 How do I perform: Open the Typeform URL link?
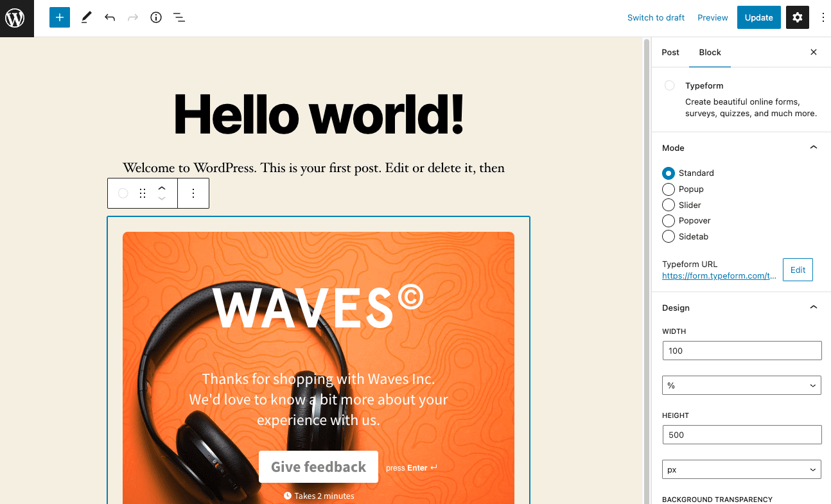pyautogui.click(x=719, y=276)
